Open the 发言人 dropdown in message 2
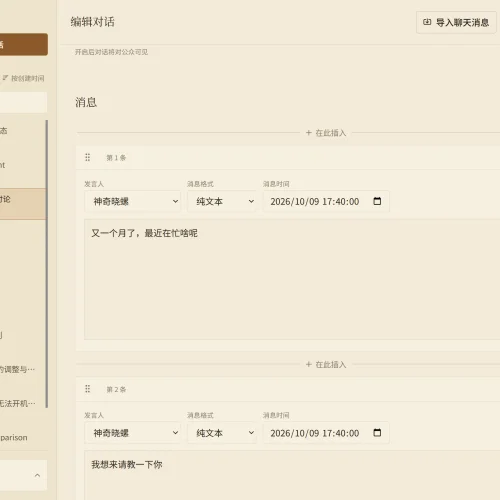Image resolution: width=500 pixels, height=500 pixels. (133, 433)
